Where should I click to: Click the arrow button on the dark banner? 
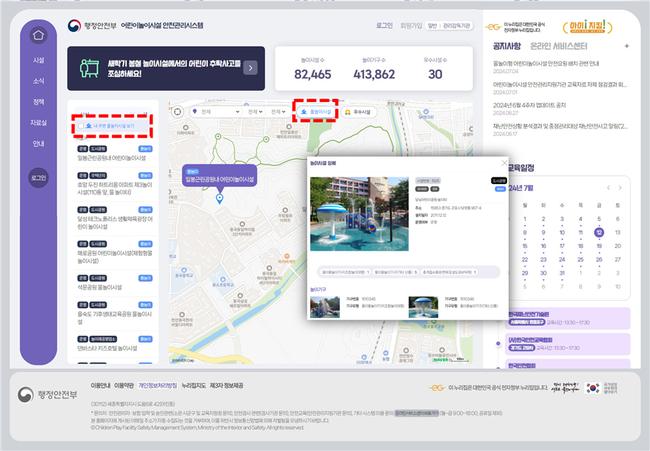click(x=250, y=68)
